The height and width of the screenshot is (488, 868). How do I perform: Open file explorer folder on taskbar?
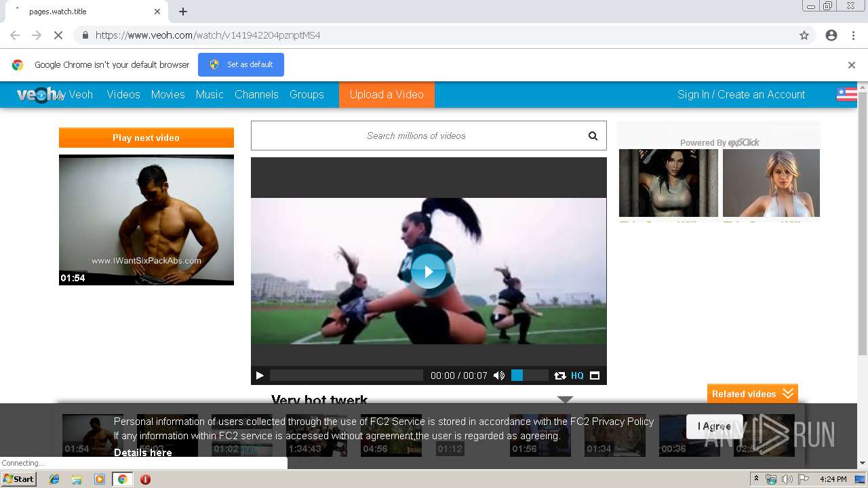(x=77, y=479)
